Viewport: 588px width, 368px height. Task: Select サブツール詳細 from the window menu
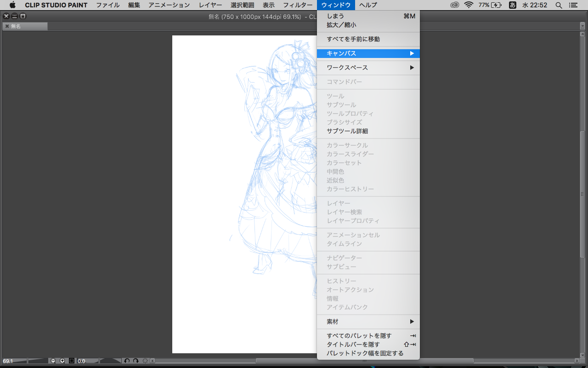coord(347,131)
